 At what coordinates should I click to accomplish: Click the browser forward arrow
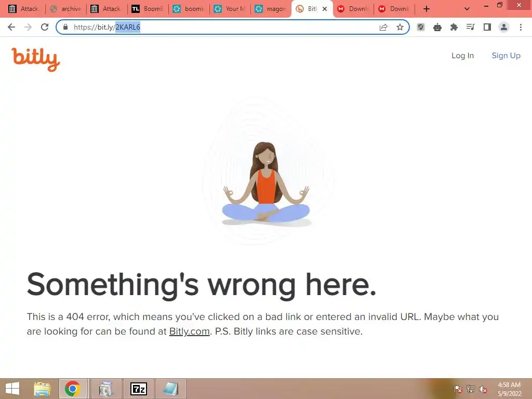click(x=28, y=27)
